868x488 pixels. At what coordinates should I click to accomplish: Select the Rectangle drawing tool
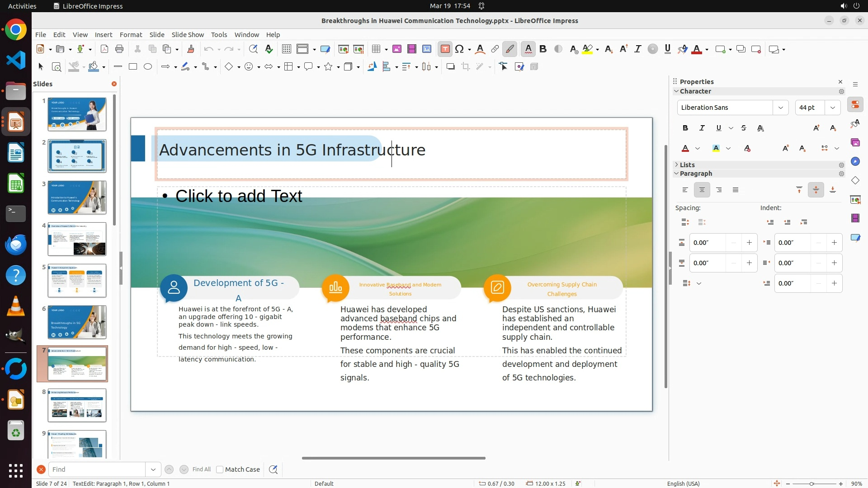pos(133,67)
